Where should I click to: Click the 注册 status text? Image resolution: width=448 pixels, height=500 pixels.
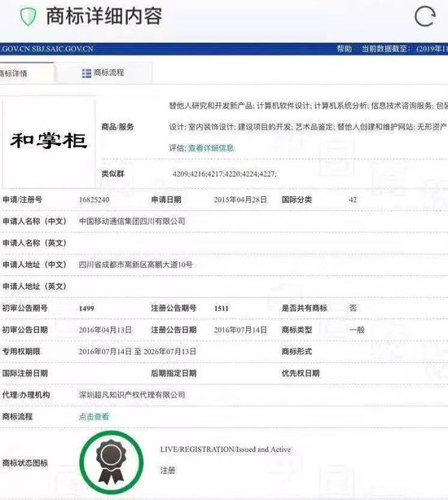(x=168, y=471)
